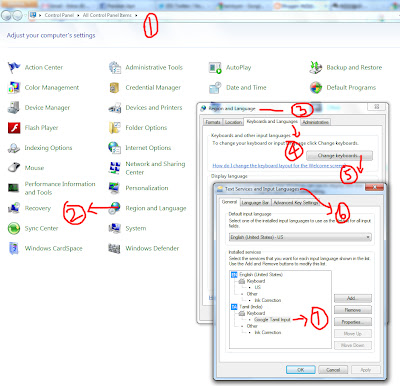Open the Advanced Key Settings tab

[296, 203]
